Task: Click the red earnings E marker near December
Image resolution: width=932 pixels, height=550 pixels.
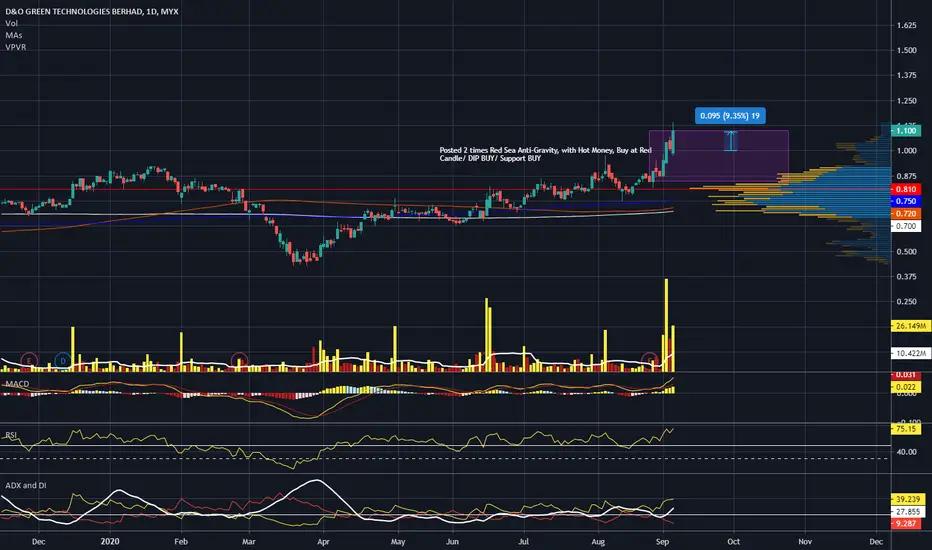Action: click(x=29, y=360)
